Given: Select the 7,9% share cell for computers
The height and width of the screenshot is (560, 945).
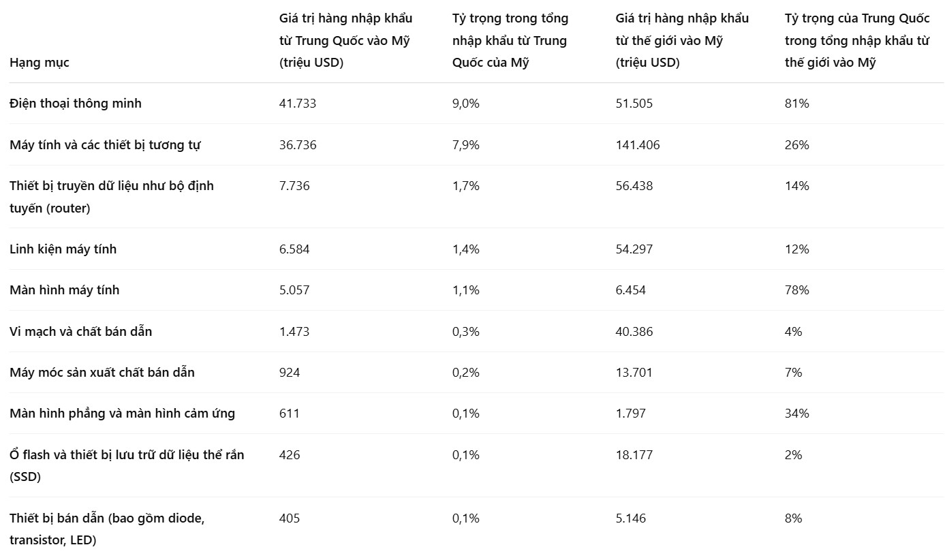Looking at the screenshot, I should (466, 145).
